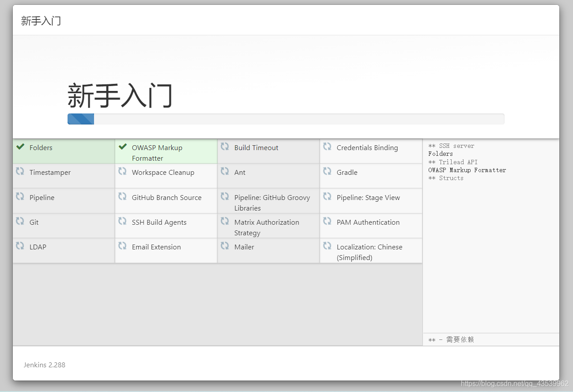
Task: Click the green checkmark beside Folders
Action: [20, 147]
